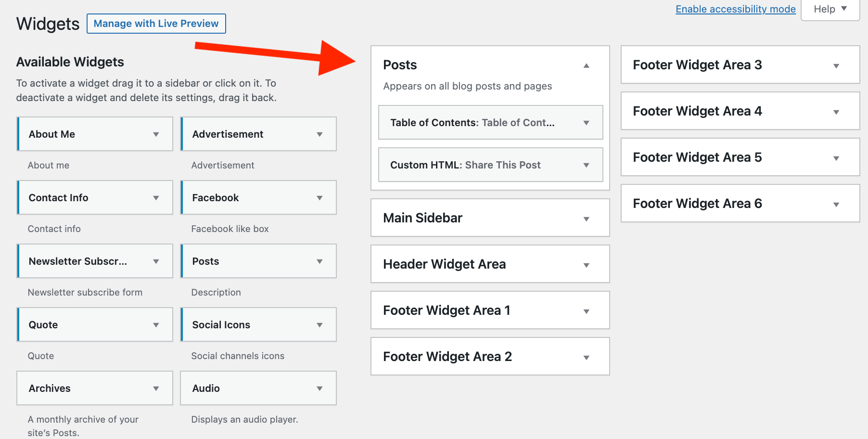Expand Footer Widget Area 2
The height and width of the screenshot is (439, 868).
tap(587, 357)
